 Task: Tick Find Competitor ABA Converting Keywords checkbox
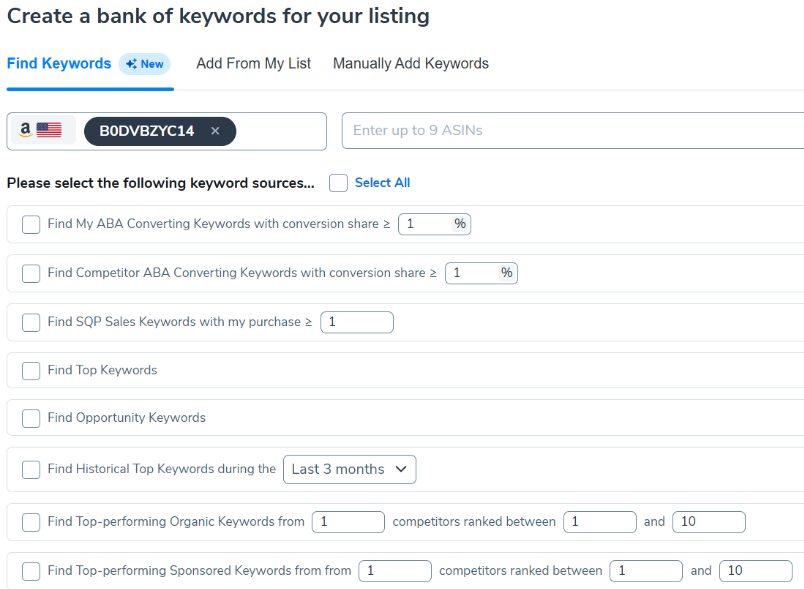[31, 273]
